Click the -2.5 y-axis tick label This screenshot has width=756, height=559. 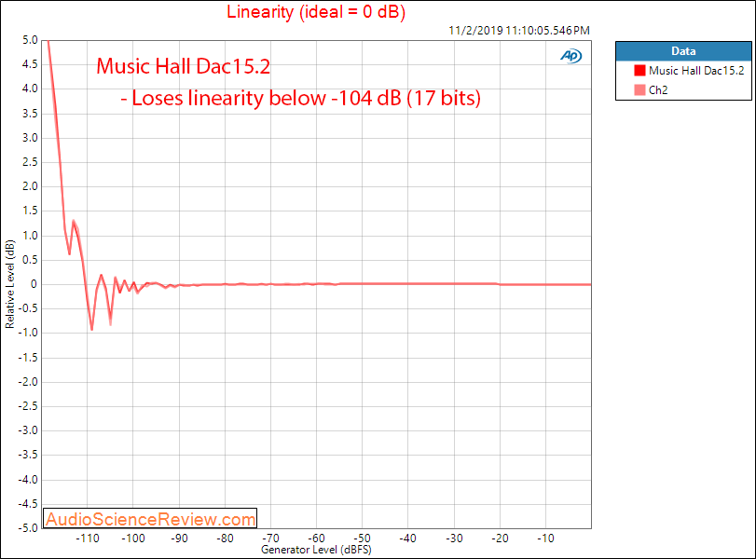tap(28, 406)
